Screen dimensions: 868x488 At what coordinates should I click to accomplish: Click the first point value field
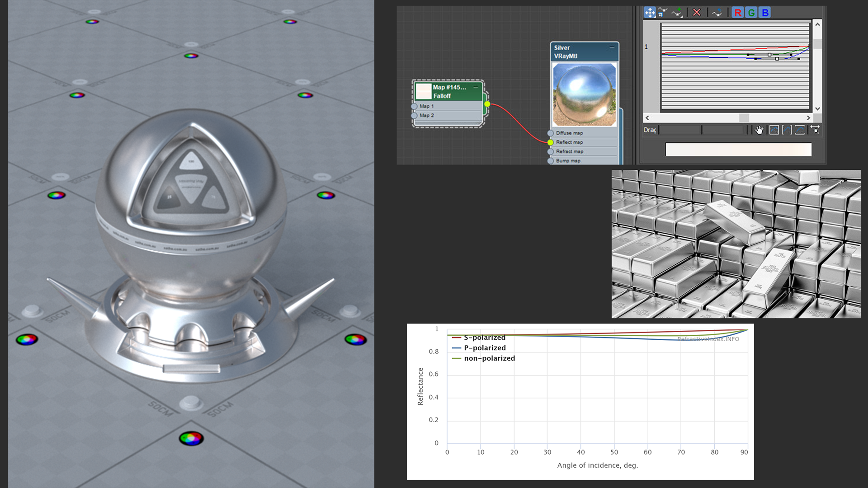680,130
